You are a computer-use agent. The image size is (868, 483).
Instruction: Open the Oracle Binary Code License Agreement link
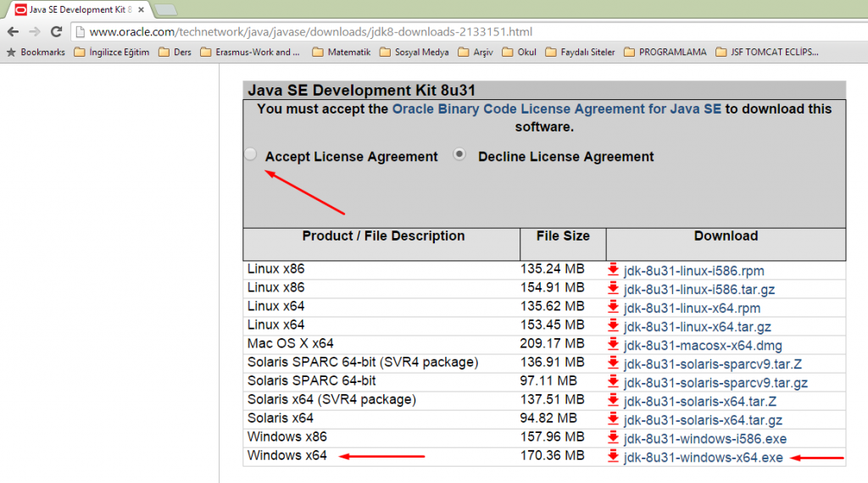(x=556, y=109)
